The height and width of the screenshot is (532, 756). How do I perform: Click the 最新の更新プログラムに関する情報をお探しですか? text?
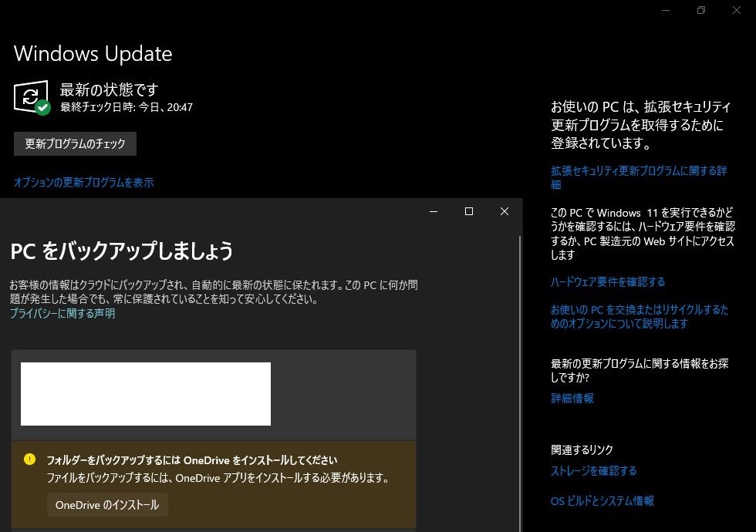pos(640,370)
